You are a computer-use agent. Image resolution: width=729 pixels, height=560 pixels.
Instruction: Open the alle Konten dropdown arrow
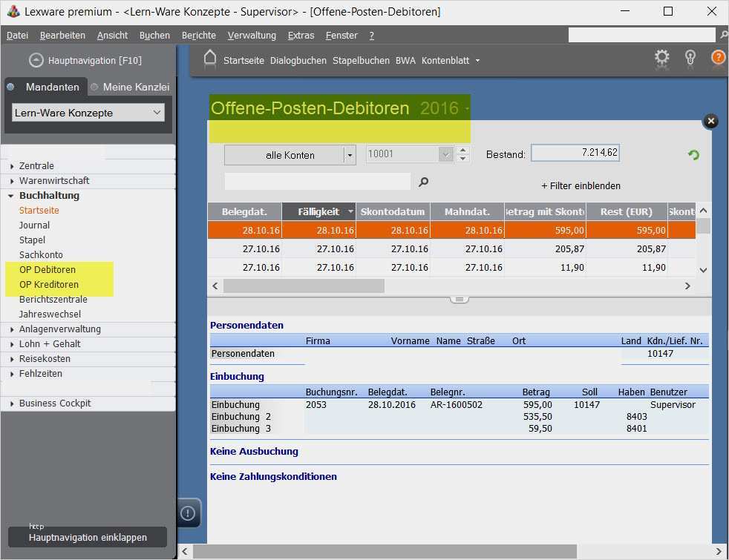tap(350, 155)
